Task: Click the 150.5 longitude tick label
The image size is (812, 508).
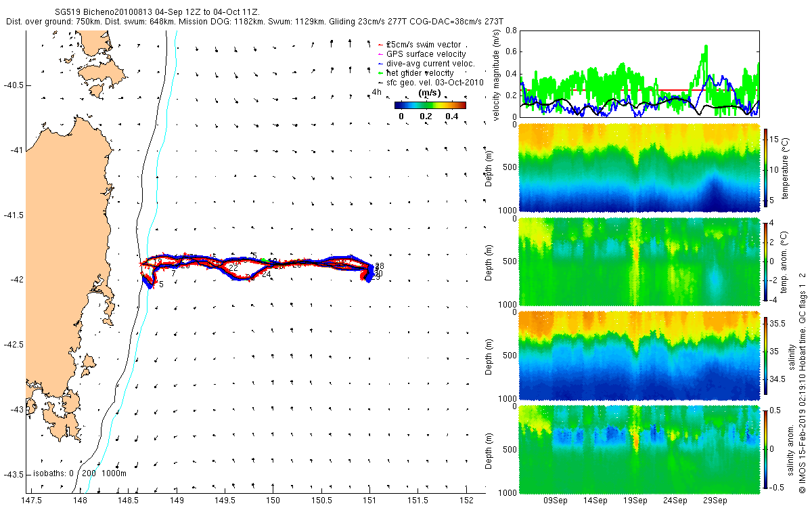Action: [x=321, y=500]
